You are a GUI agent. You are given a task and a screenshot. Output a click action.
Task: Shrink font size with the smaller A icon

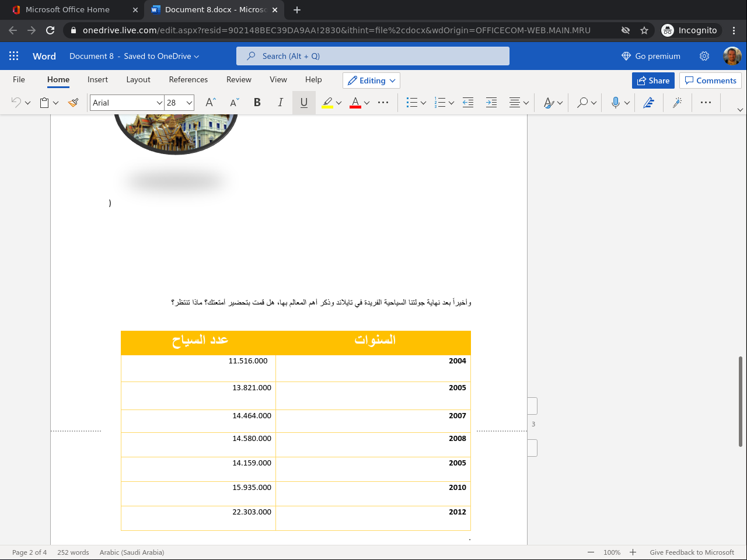(x=235, y=103)
